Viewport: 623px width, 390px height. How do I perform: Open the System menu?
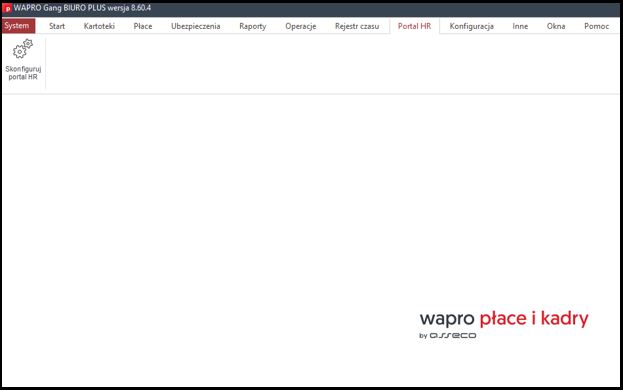tap(18, 26)
